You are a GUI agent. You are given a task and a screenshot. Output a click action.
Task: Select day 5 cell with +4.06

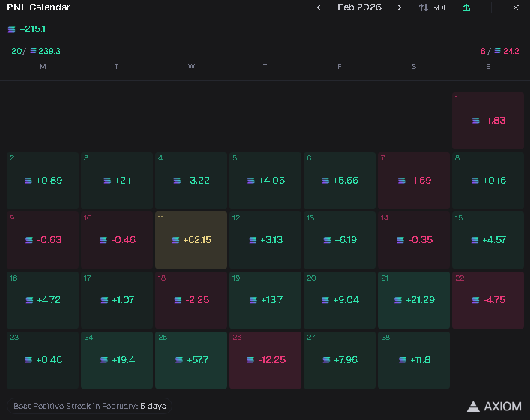point(265,181)
